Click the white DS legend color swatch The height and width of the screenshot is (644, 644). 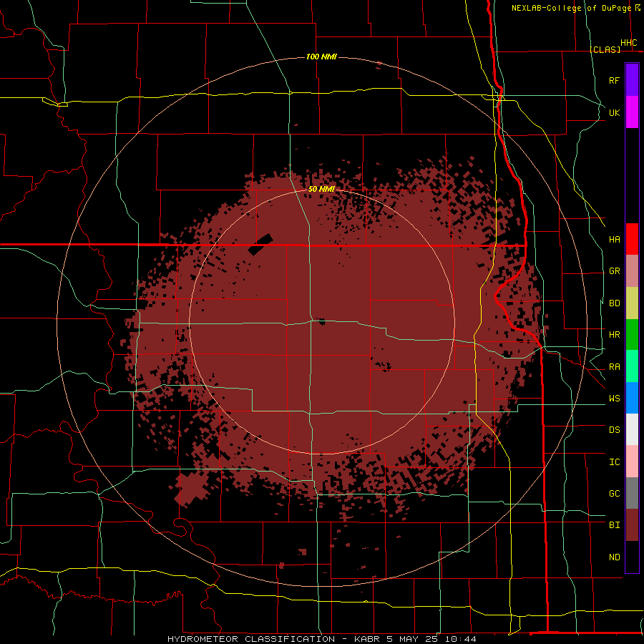(x=632, y=429)
